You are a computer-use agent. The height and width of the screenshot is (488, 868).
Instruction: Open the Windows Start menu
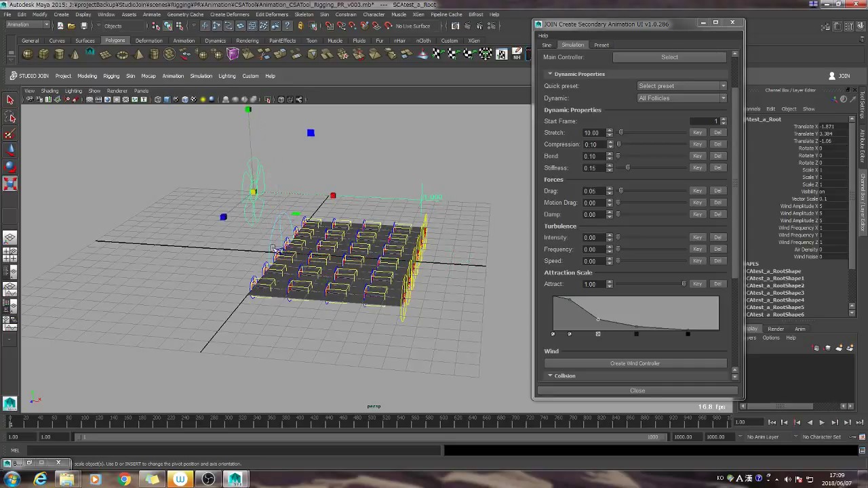pyautogui.click(x=12, y=479)
